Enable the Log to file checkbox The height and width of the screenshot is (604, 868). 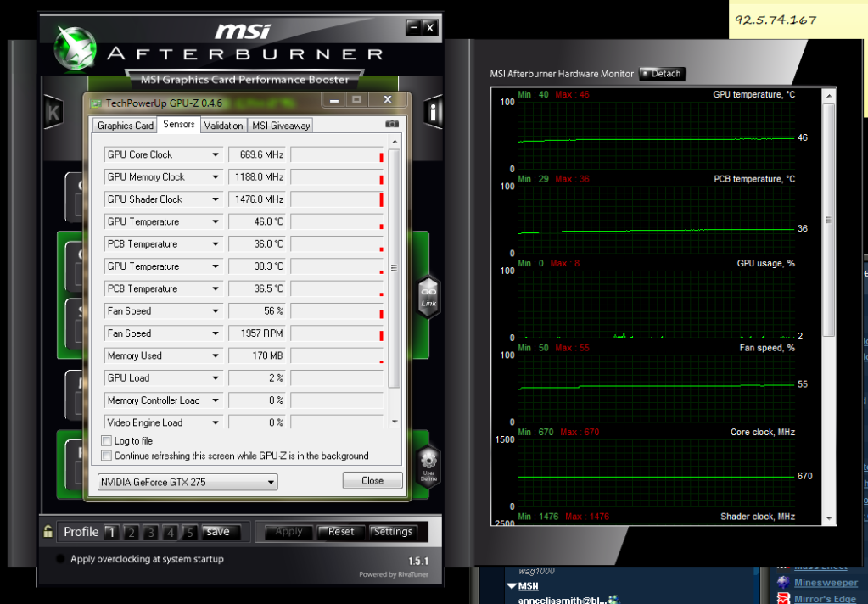(x=106, y=441)
